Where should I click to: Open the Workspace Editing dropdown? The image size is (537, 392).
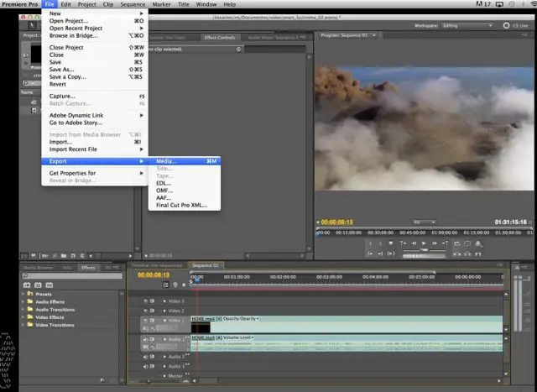tap(468, 26)
